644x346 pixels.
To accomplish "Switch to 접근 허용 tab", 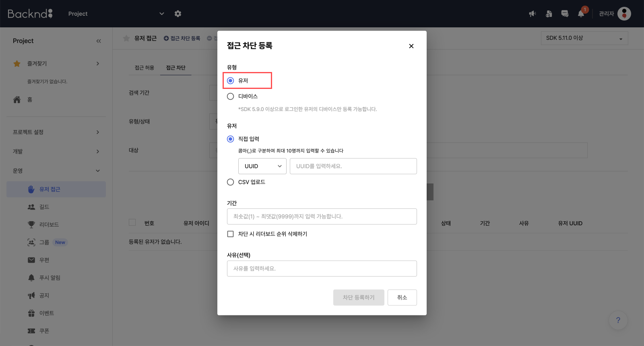I will tap(144, 68).
